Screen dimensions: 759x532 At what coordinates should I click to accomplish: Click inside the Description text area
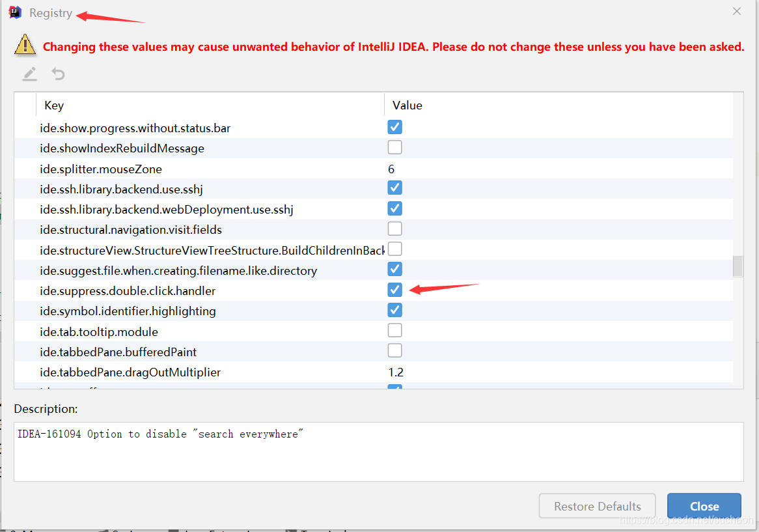coord(379,452)
